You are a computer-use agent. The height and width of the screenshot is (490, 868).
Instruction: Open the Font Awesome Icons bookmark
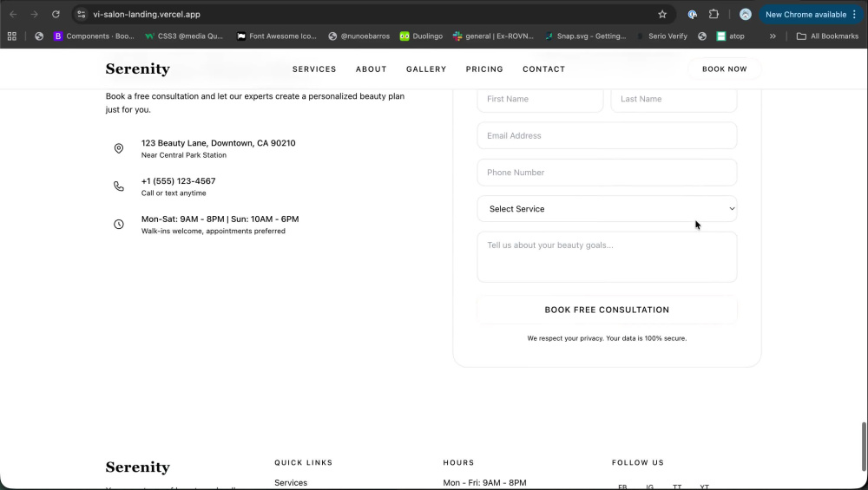[276, 36]
